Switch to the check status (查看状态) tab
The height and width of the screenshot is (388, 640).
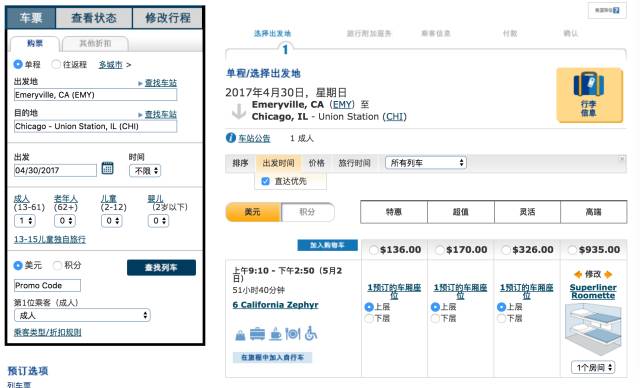pos(94,18)
